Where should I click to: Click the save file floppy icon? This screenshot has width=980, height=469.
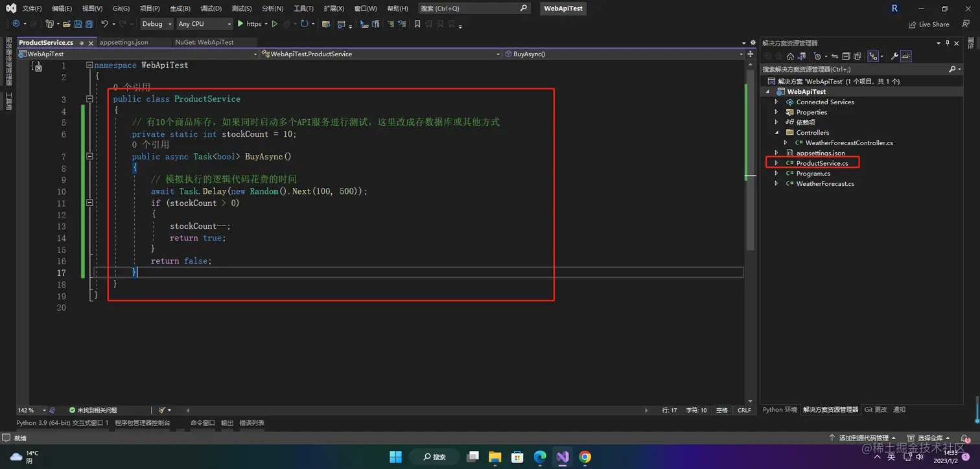point(78,23)
